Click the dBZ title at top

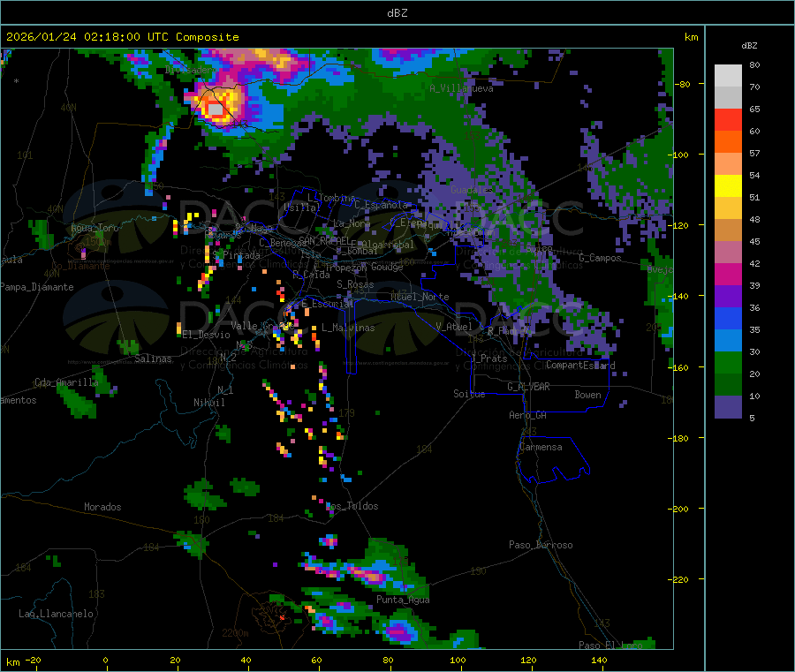tap(397, 13)
